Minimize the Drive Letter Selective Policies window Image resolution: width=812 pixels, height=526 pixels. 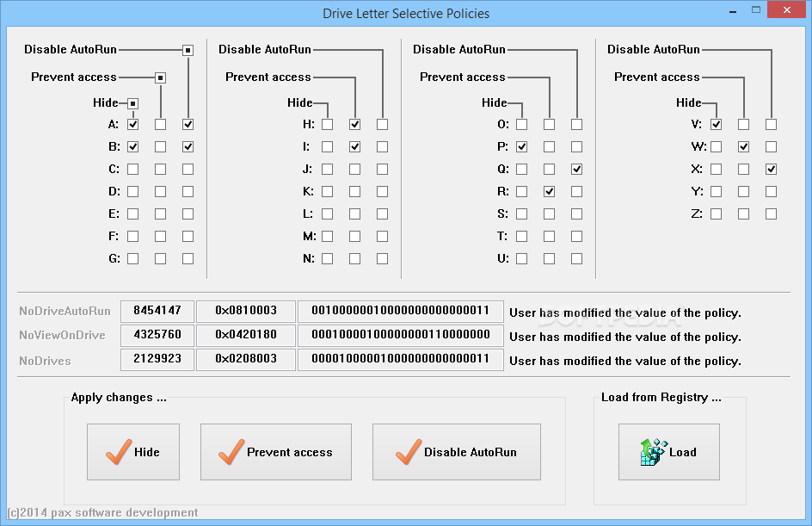pos(733,10)
